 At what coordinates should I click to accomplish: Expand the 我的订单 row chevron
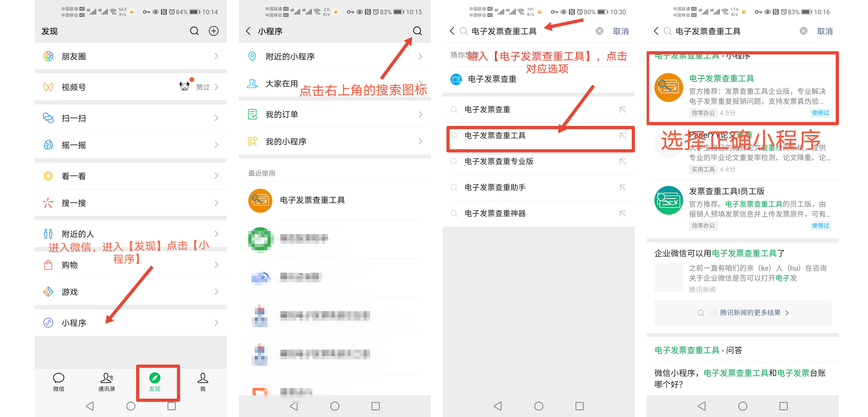[420, 114]
